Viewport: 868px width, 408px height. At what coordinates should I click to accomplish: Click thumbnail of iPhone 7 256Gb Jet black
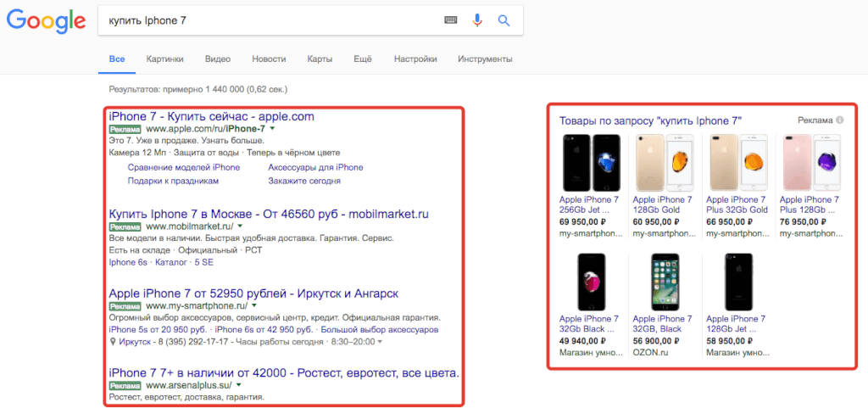[x=591, y=163]
